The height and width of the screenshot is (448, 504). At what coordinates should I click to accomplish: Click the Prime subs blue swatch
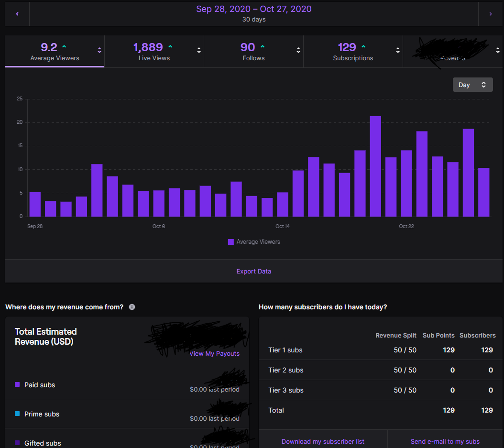point(17,414)
